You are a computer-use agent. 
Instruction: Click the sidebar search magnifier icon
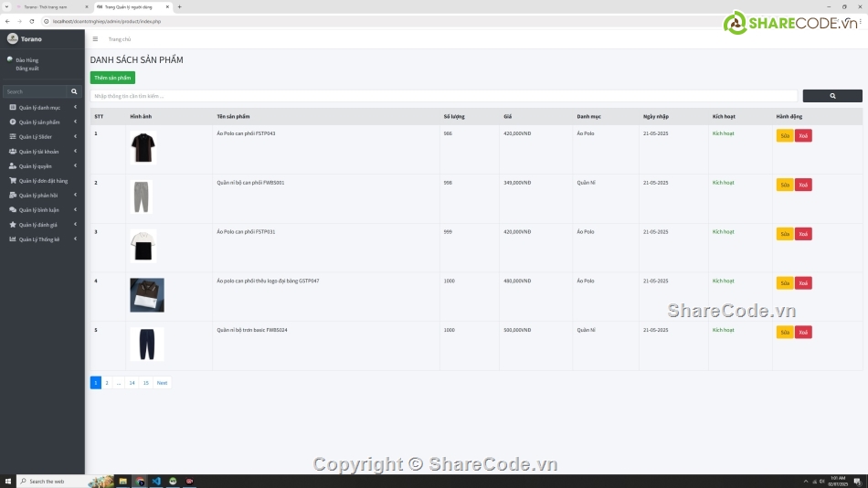pos(74,91)
